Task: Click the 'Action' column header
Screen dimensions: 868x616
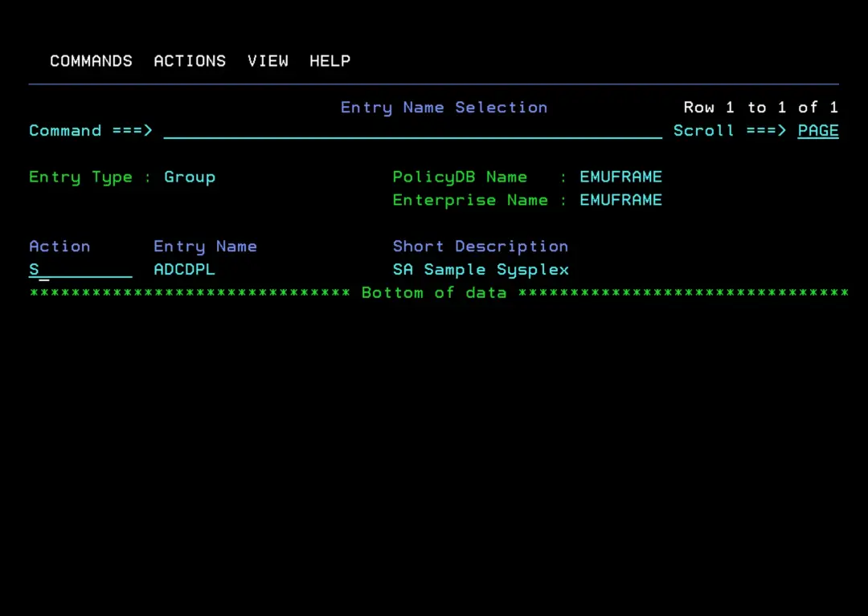Action: (x=59, y=247)
